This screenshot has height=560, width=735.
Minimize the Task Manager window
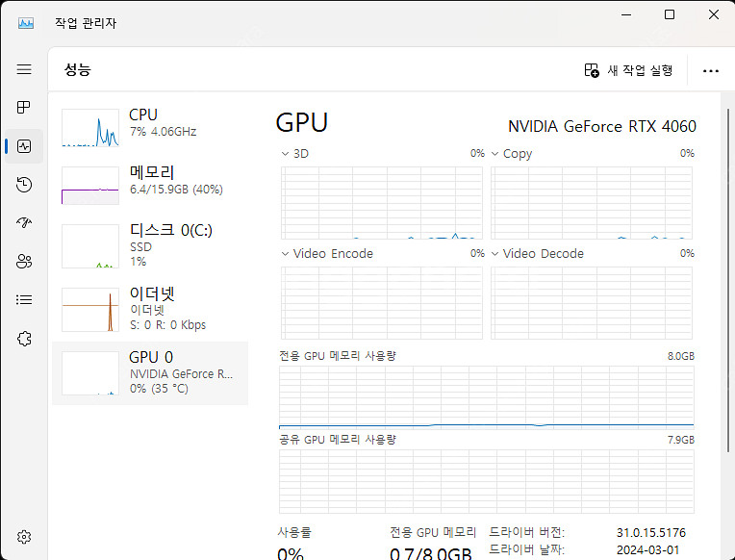pyautogui.click(x=625, y=14)
